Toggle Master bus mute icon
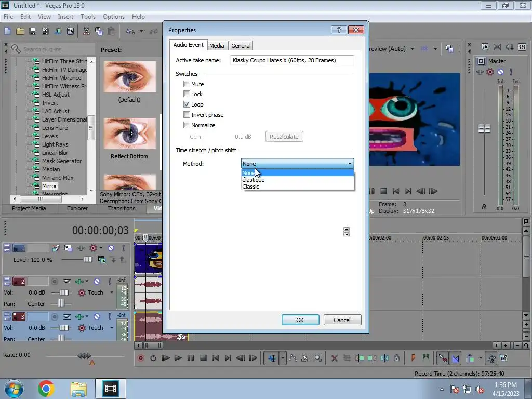 tap(500, 72)
